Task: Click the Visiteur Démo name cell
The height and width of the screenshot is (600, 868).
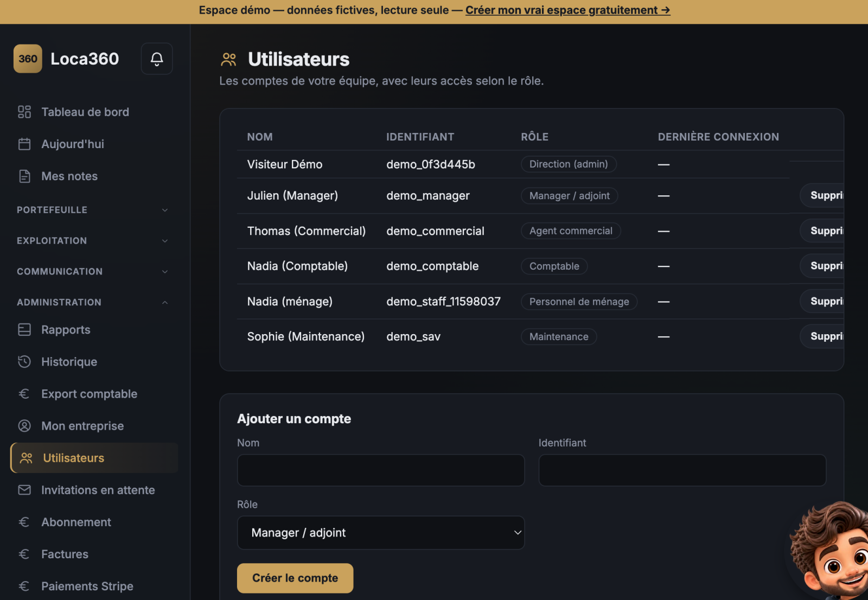Action: point(285,164)
